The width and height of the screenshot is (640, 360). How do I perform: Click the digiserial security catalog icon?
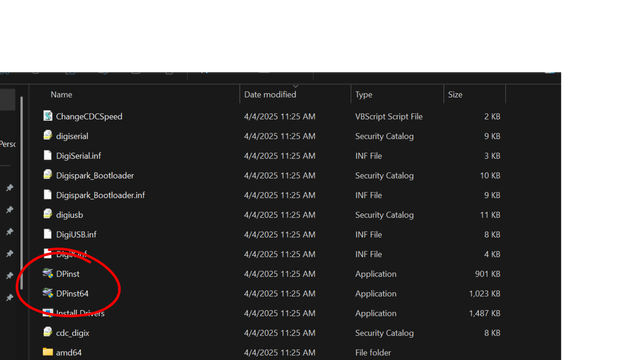tap(48, 136)
